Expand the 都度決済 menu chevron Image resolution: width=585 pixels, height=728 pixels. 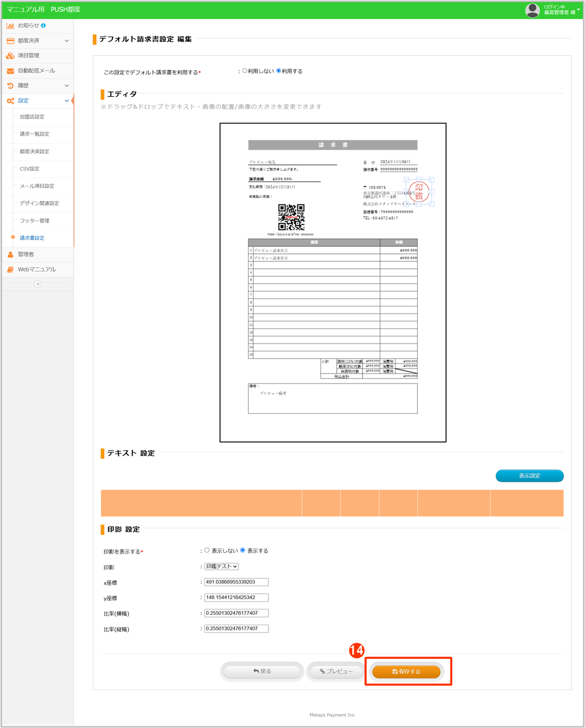point(67,41)
